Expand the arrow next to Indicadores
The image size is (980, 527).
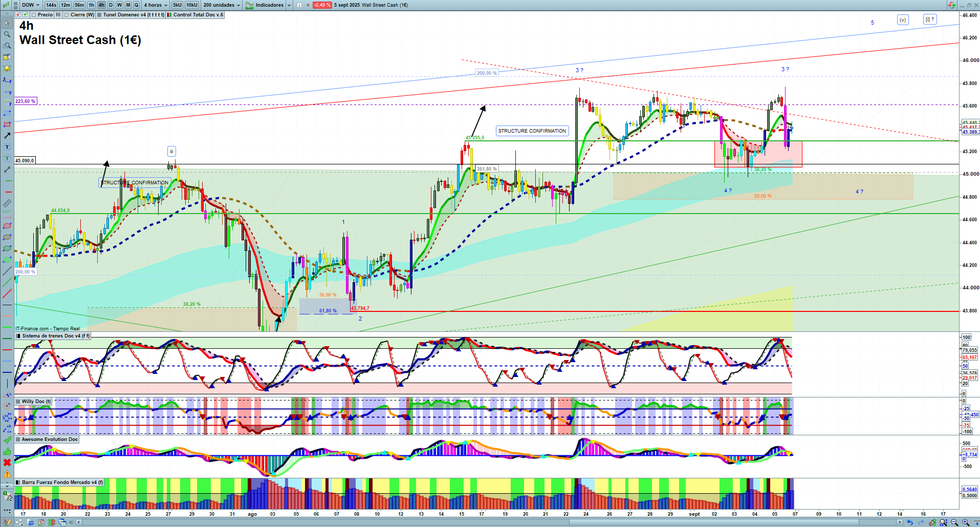[x=289, y=5]
